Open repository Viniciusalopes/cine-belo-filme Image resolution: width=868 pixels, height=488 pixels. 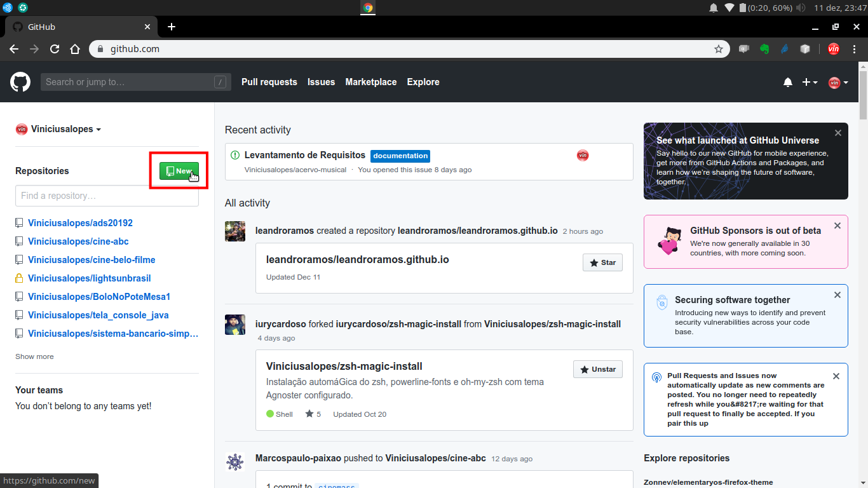click(x=92, y=260)
